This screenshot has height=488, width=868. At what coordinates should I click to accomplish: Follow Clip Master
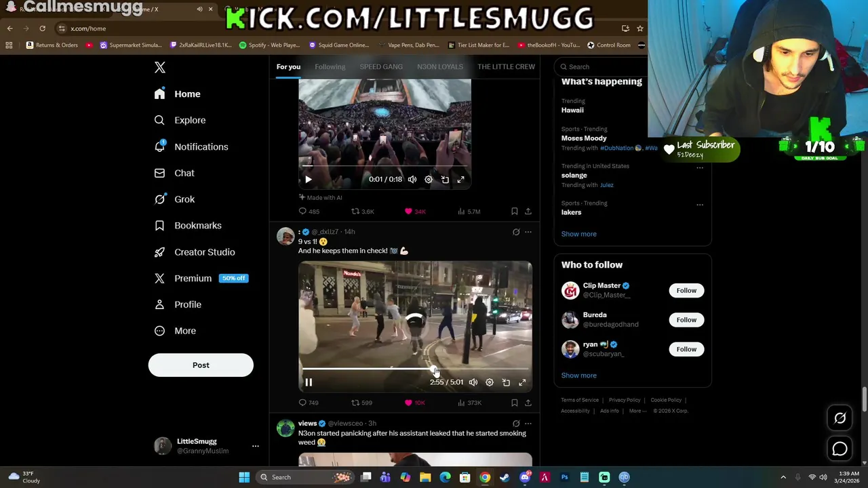click(686, 291)
